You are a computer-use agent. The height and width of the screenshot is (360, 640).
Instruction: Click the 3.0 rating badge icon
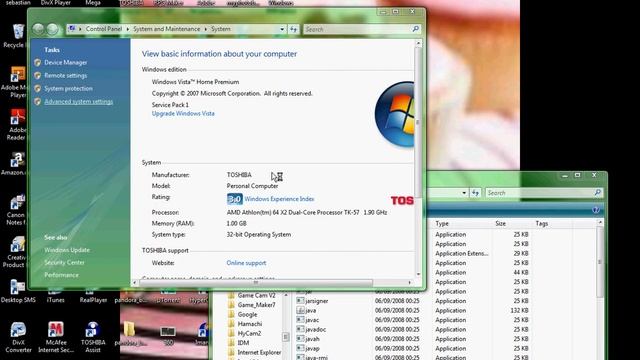tap(235, 199)
